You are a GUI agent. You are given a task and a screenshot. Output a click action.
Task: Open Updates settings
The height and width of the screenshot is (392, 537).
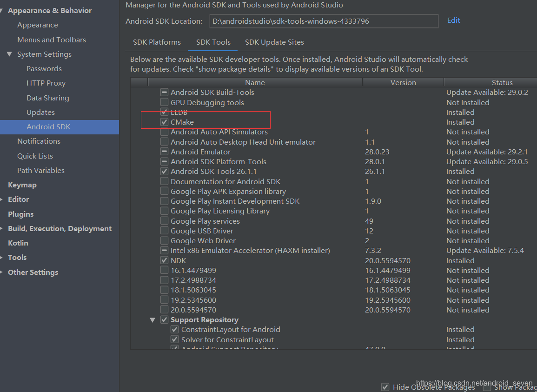(41, 113)
